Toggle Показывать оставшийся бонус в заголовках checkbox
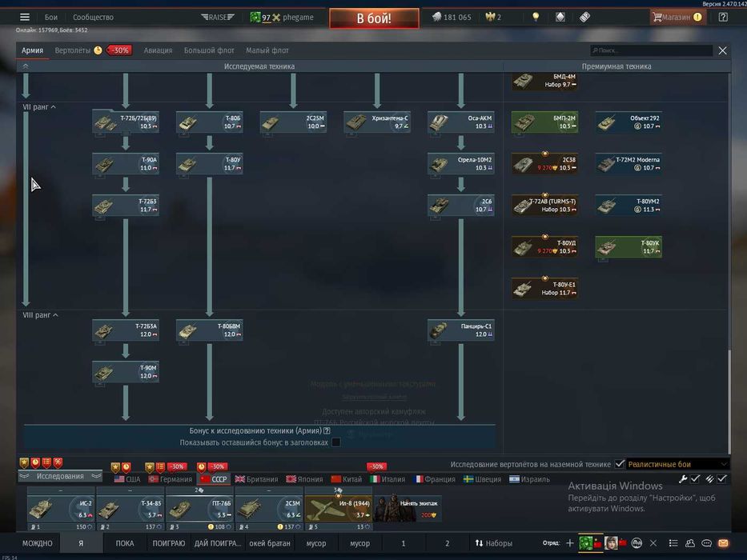747x560 pixels. pos(335,442)
